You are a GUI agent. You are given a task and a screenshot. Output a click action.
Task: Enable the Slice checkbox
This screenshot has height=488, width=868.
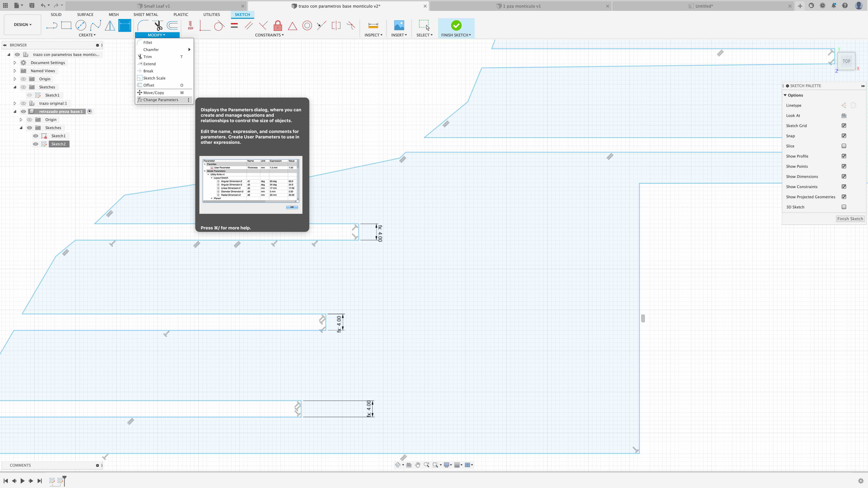click(844, 146)
